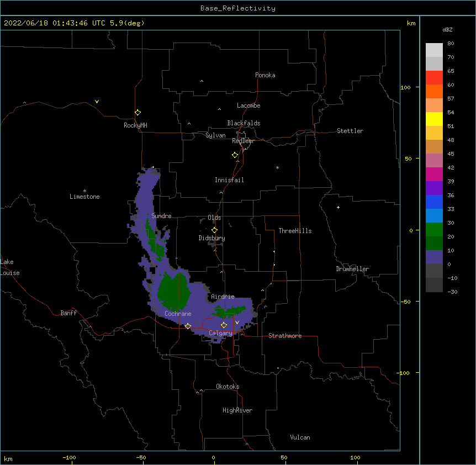Click the RockyMH label

coord(135,125)
